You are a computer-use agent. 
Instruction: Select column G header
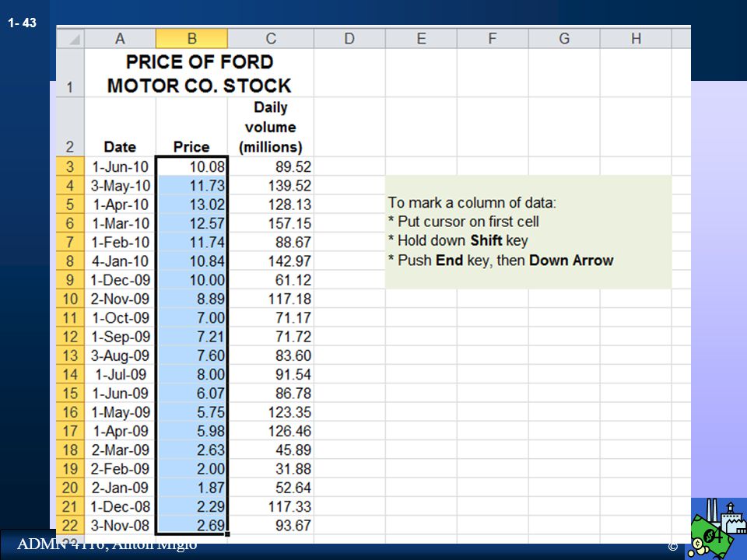click(x=564, y=38)
